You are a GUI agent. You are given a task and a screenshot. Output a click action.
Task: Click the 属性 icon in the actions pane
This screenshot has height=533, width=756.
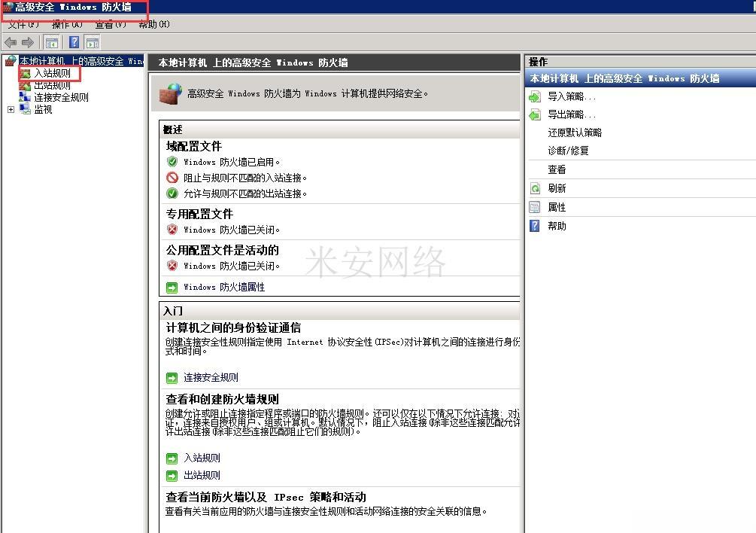click(535, 208)
